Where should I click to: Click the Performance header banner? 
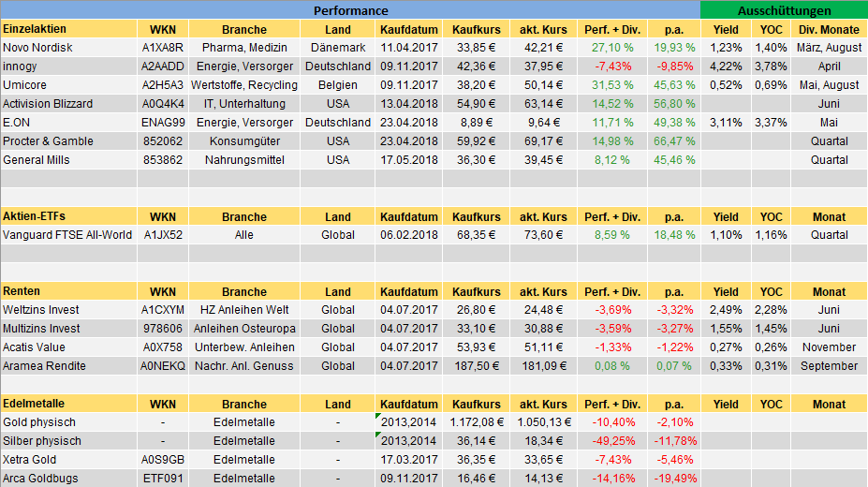pyautogui.click(x=350, y=10)
